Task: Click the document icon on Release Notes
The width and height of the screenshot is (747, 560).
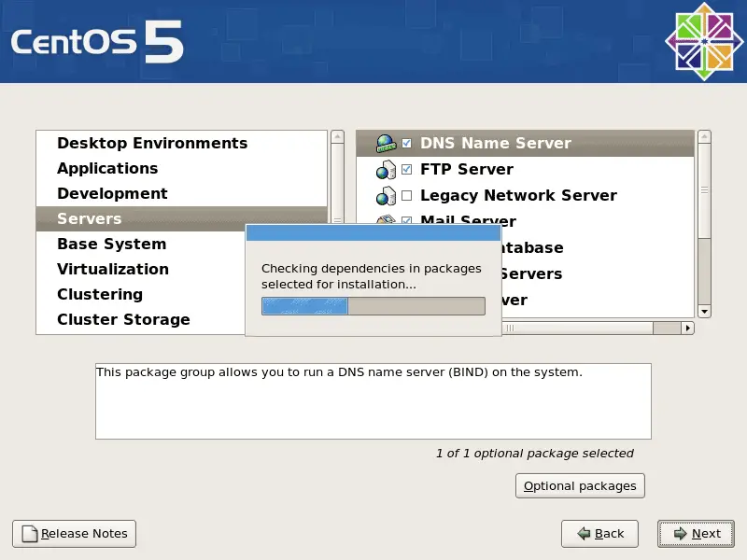Action: (30, 534)
